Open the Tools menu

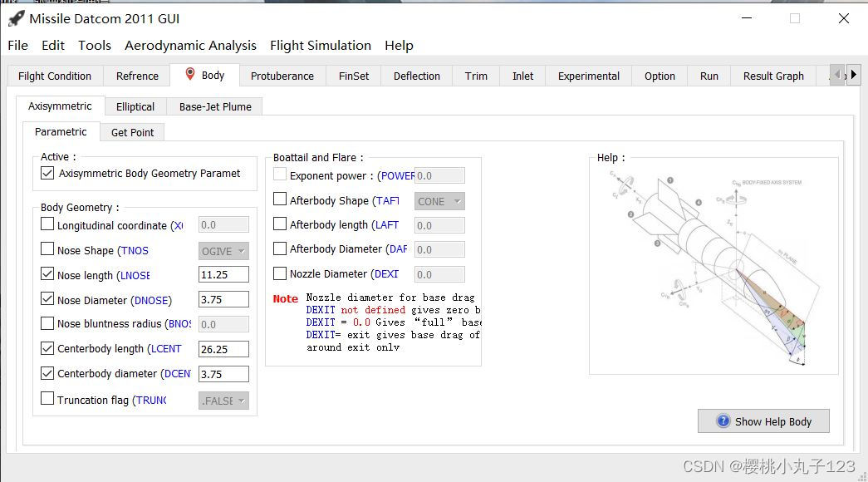(x=95, y=46)
